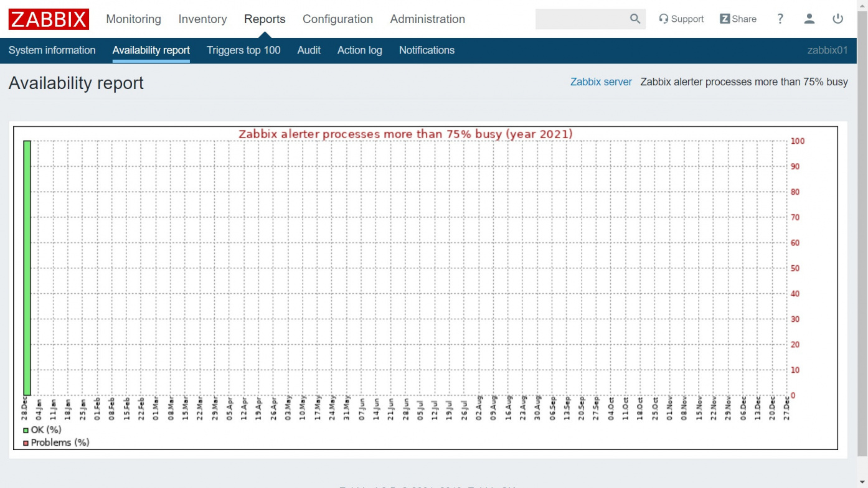Click the Share Z icon

tap(725, 19)
